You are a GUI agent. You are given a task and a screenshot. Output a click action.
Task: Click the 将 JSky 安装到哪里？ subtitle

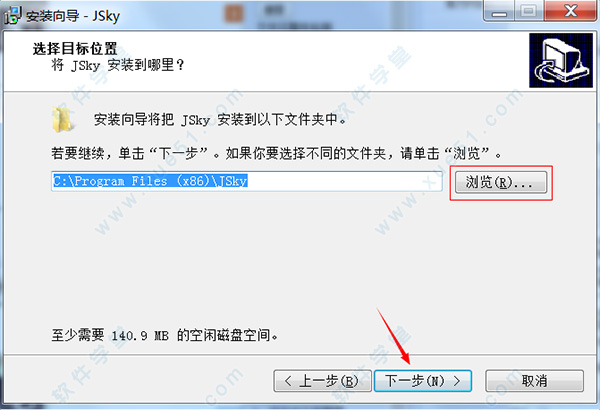(118, 65)
